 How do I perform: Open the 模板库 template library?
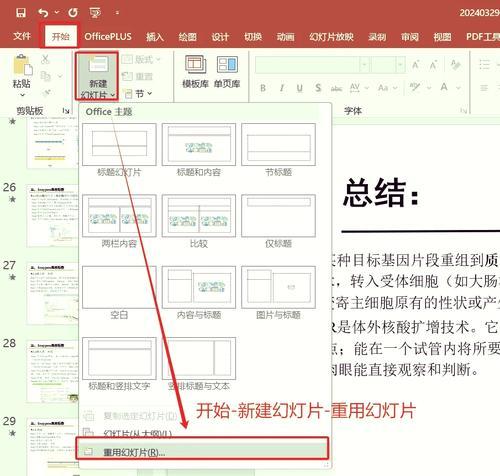pos(195,72)
